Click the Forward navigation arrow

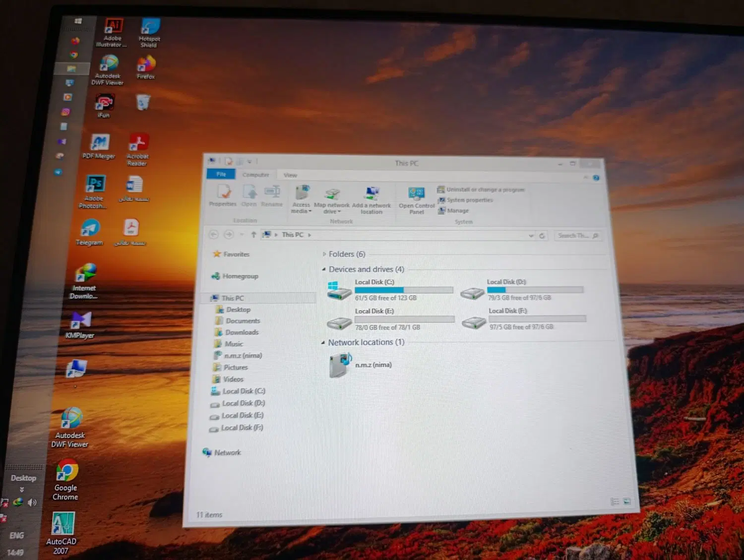click(x=229, y=234)
